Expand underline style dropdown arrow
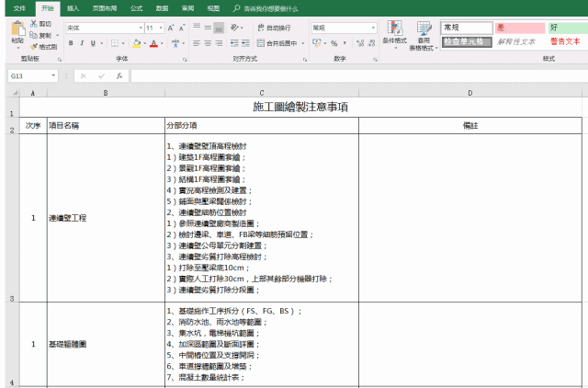The width and height of the screenshot is (588, 388). 101,43
